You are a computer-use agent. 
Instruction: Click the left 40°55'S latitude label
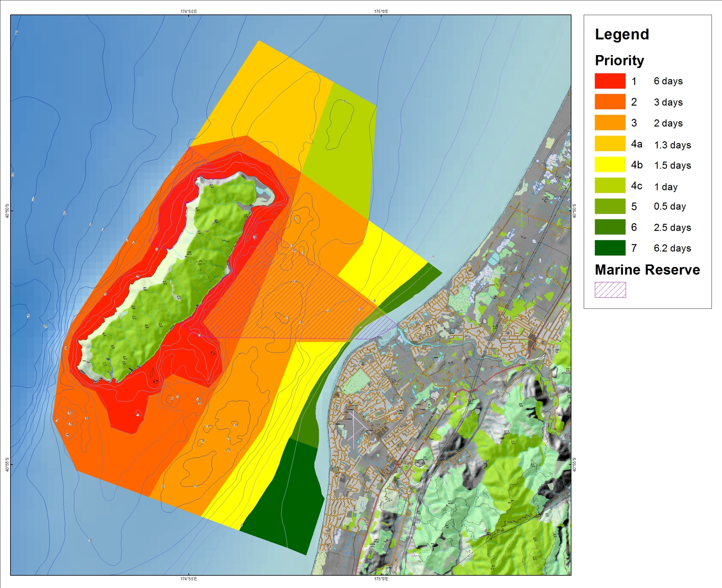pos(7,465)
